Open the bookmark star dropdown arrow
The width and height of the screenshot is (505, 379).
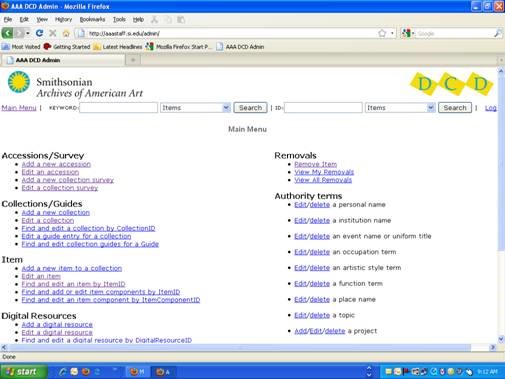tap(392, 33)
